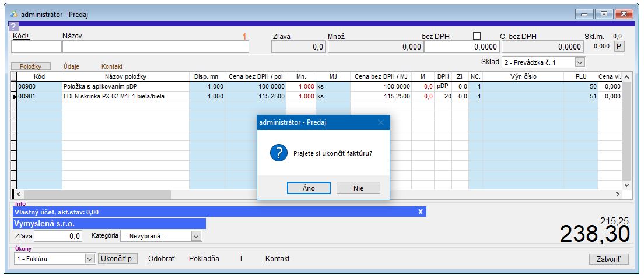Toggle the checkbox beside bez DPH
This screenshot has height=278, width=644.
(477, 36)
